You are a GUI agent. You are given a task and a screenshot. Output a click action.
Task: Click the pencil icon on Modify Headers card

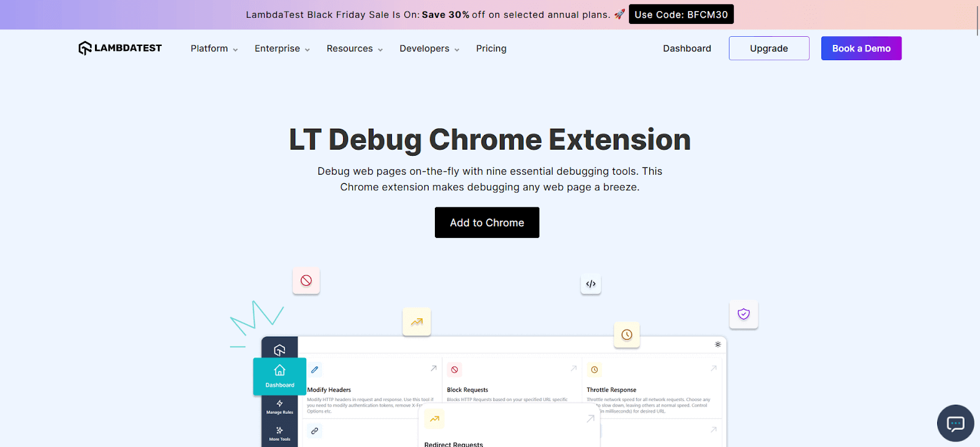[315, 370]
